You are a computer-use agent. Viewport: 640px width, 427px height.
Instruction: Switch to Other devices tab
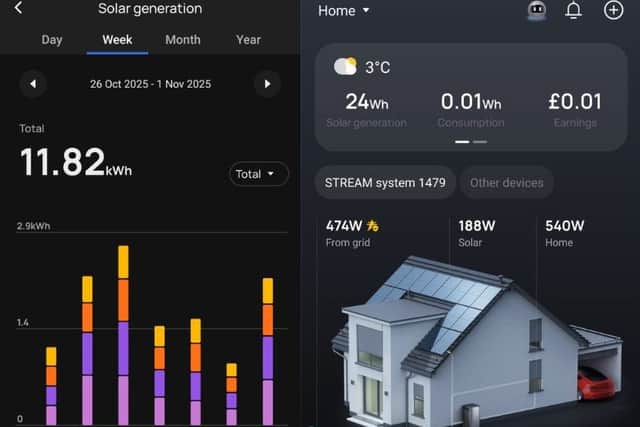[507, 182]
